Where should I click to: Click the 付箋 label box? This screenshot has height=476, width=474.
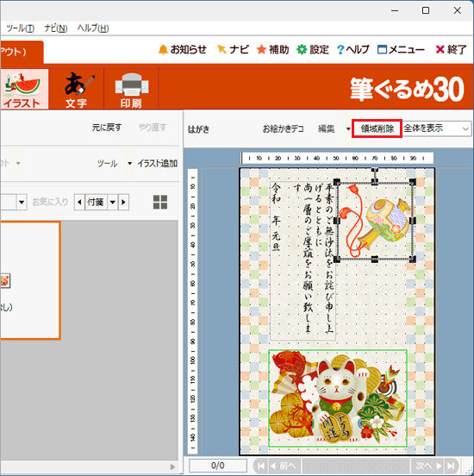click(96, 202)
